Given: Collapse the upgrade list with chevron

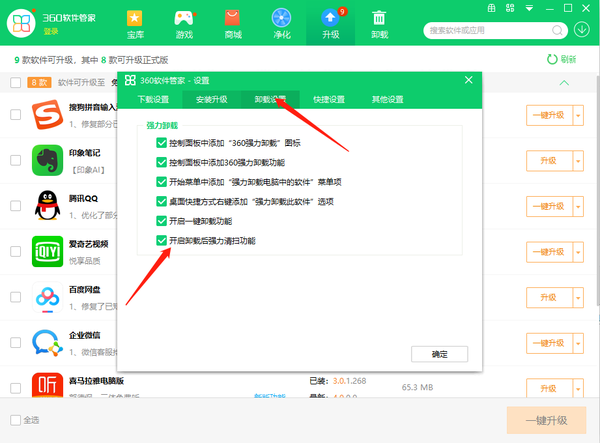Looking at the screenshot, I should pos(565,83).
